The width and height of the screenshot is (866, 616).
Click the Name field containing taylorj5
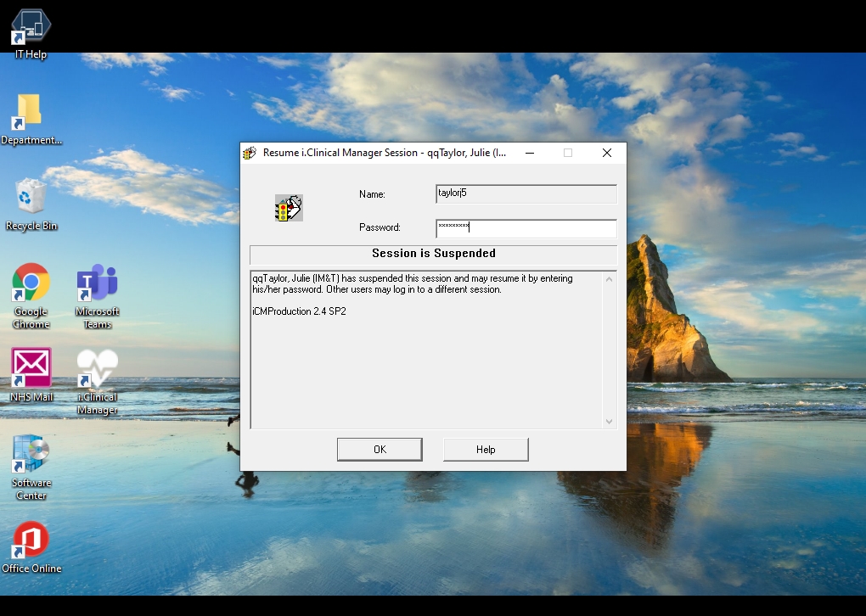point(526,193)
